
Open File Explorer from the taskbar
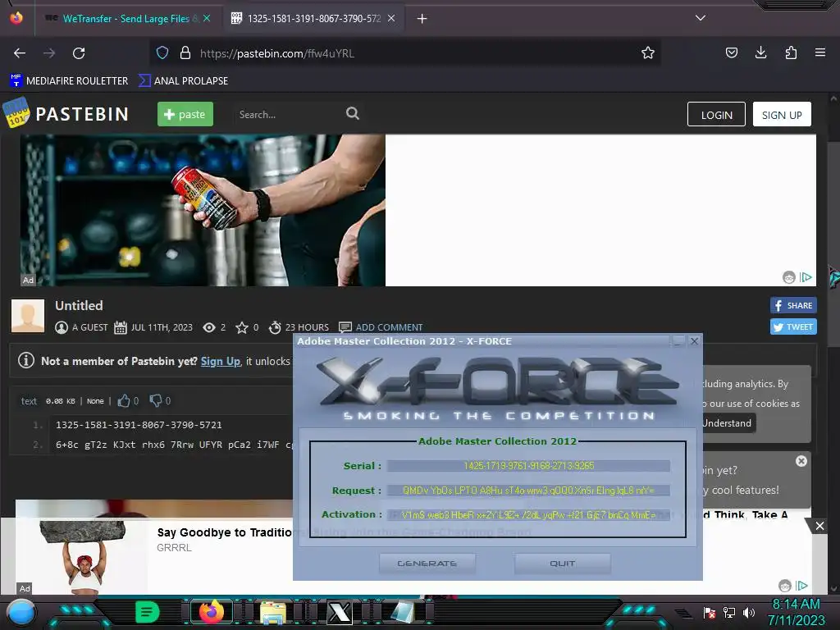(x=273, y=612)
